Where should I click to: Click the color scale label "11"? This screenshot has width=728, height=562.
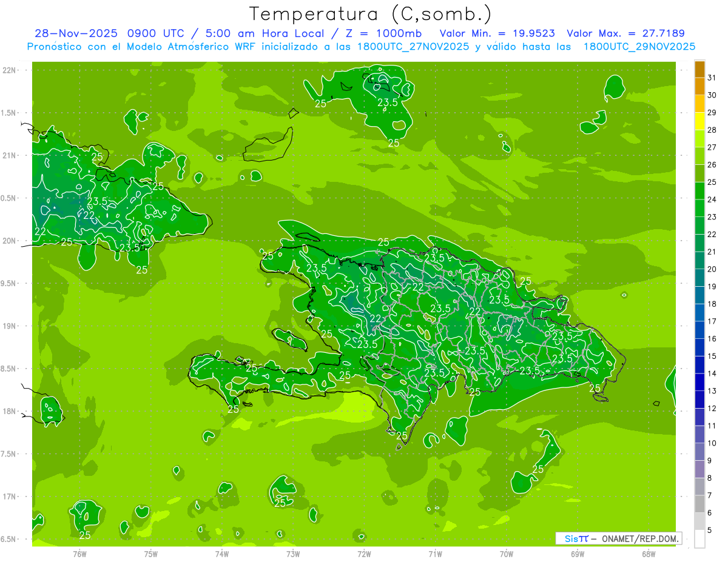pyautogui.click(x=712, y=426)
